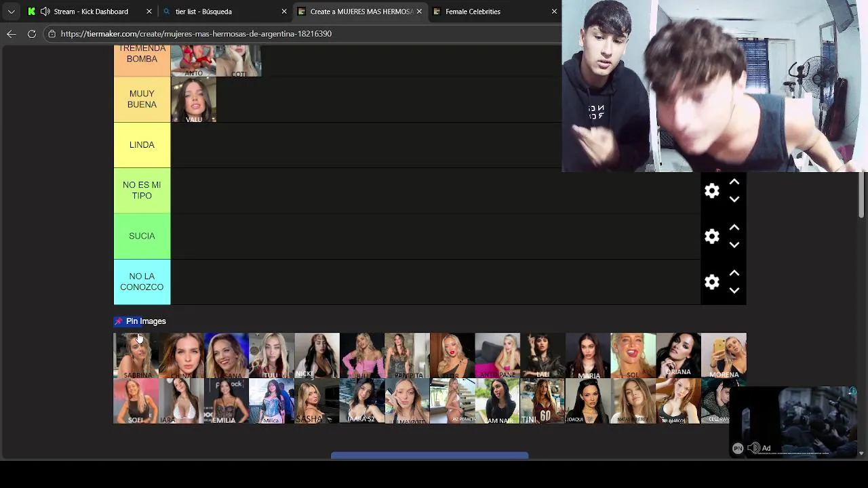Mute audio icon on Kick Dashboard tab
The image size is (868, 488).
pos(45,12)
